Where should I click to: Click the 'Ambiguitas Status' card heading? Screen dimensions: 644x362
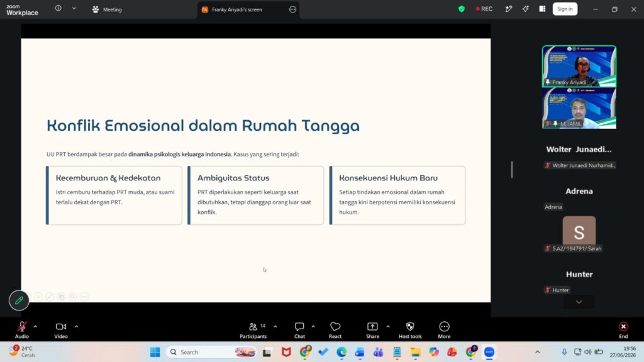click(x=233, y=178)
